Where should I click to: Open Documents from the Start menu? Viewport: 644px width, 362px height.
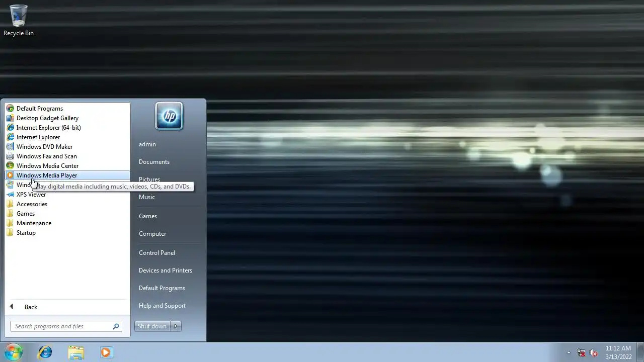click(154, 162)
